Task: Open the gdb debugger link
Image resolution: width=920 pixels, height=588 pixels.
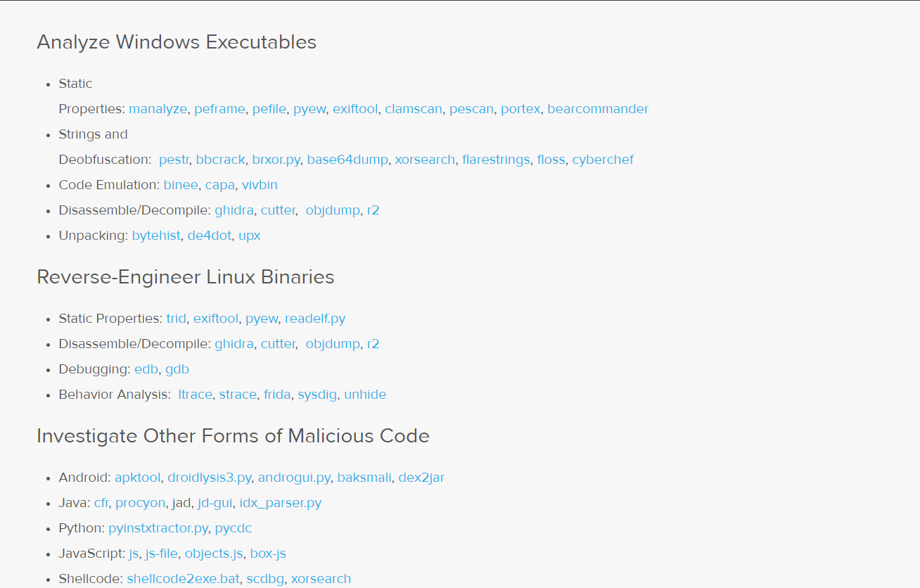Action: click(x=177, y=369)
